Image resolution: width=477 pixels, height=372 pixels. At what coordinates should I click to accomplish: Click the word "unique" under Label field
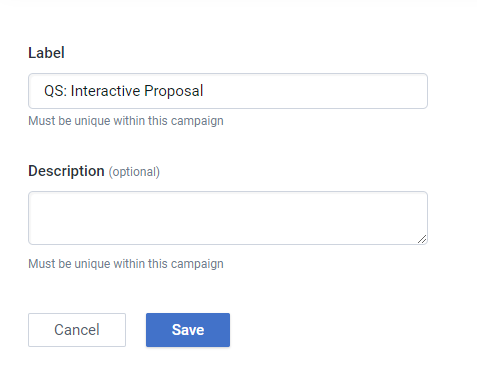tap(92, 121)
